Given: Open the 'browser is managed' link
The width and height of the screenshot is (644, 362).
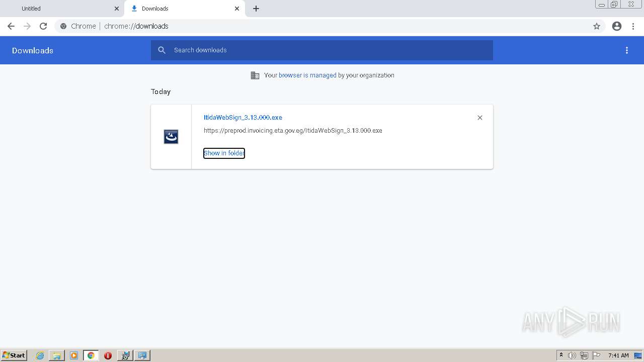Looking at the screenshot, I should (307, 75).
